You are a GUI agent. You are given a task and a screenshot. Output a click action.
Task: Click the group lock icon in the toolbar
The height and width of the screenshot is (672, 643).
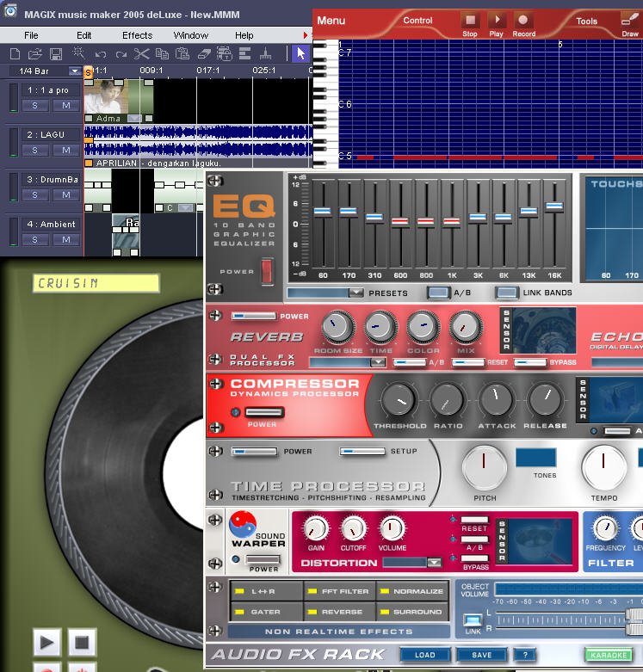(x=224, y=53)
